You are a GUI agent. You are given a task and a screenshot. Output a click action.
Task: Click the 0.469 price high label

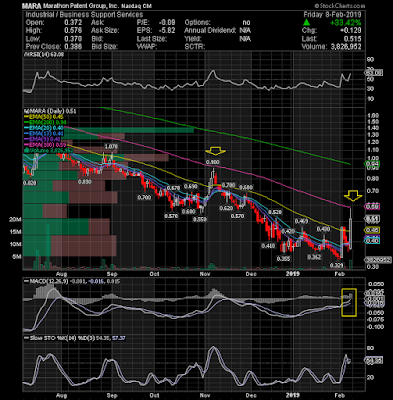301,221
